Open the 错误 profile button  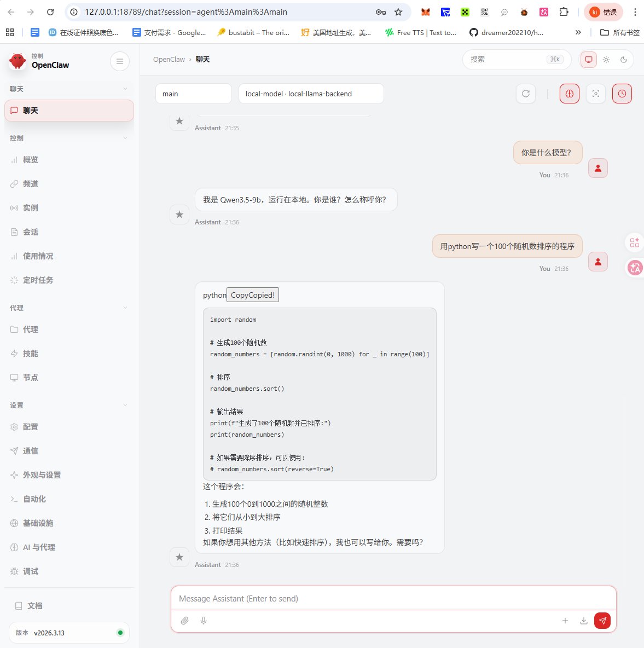point(603,12)
